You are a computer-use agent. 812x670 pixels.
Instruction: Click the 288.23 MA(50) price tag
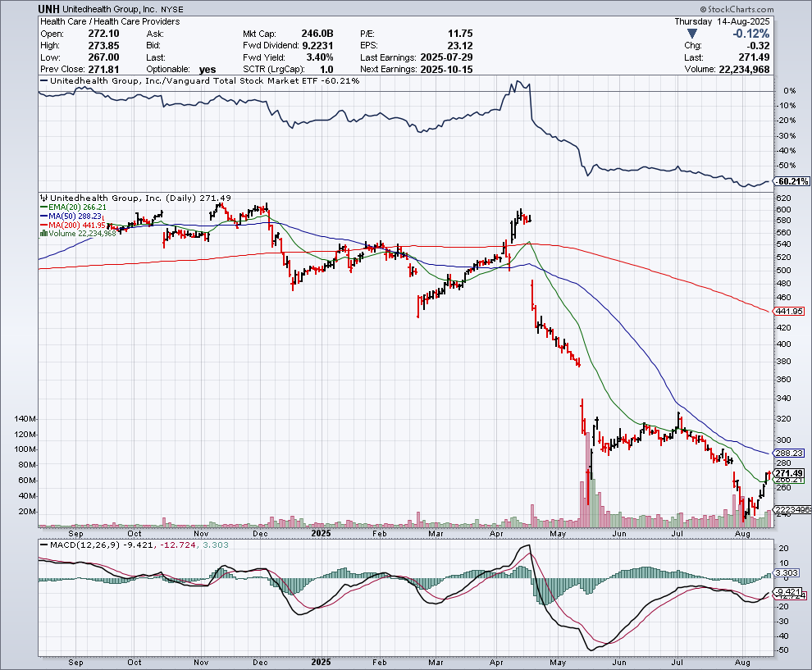tap(789, 453)
